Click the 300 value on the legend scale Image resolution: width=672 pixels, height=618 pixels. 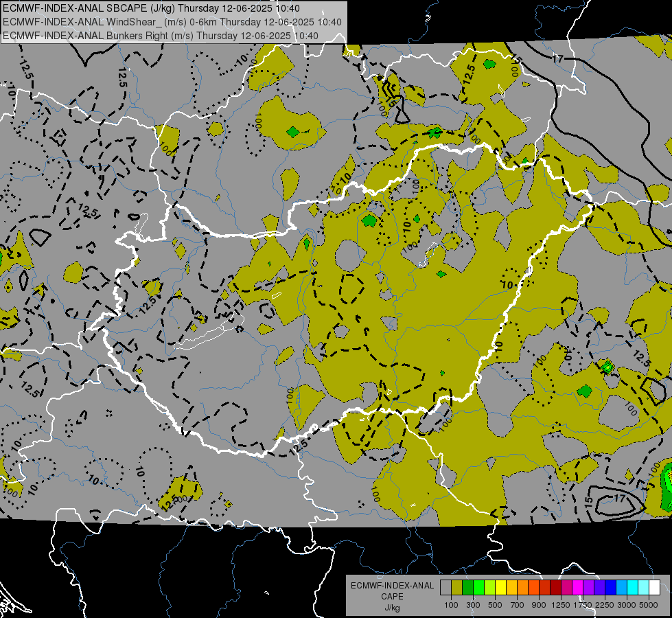tap(473, 605)
